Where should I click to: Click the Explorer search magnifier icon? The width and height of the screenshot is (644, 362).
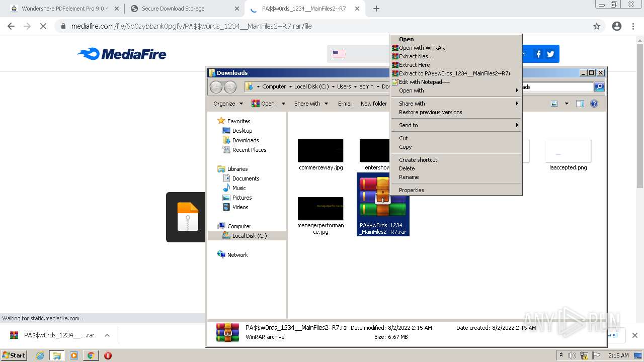[599, 87]
